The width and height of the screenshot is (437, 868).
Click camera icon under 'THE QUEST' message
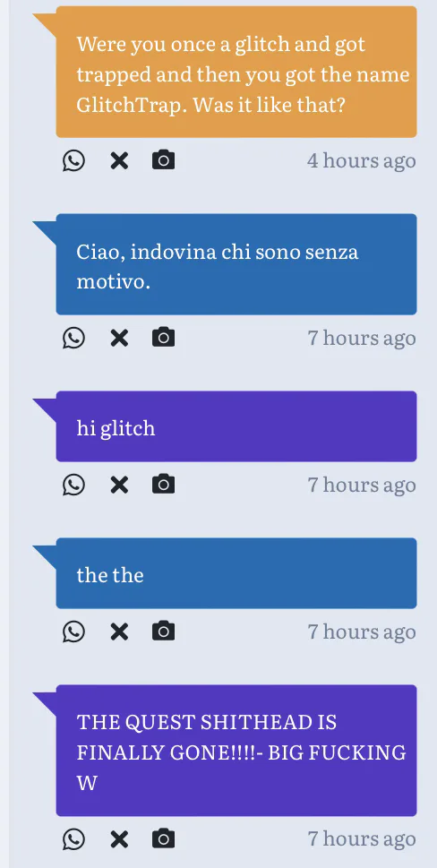(x=163, y=838)
